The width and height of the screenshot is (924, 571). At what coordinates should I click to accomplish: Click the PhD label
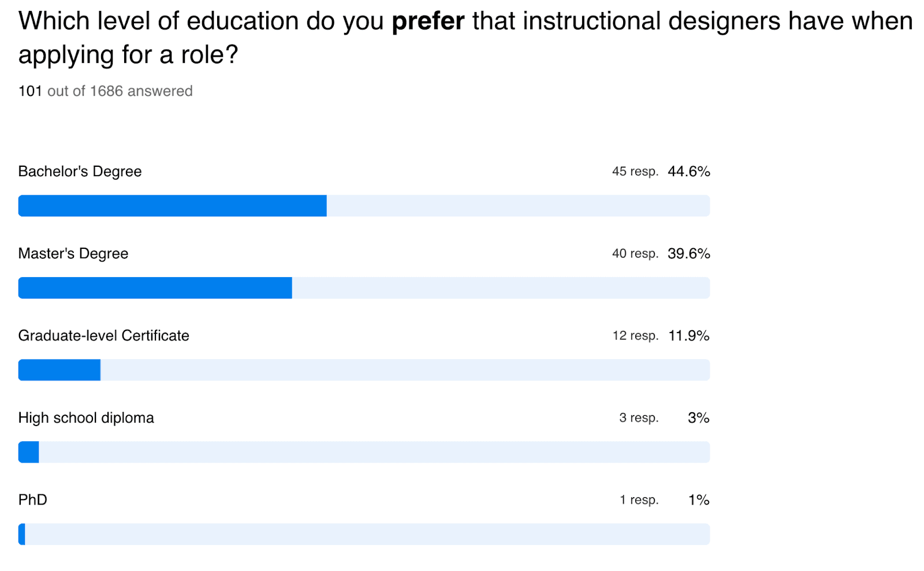point(33,499)
